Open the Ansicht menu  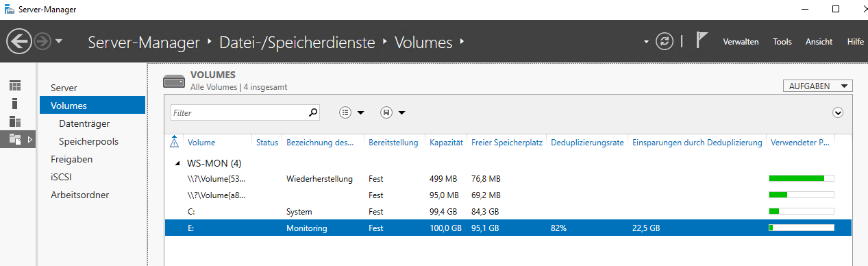point(819,42)
